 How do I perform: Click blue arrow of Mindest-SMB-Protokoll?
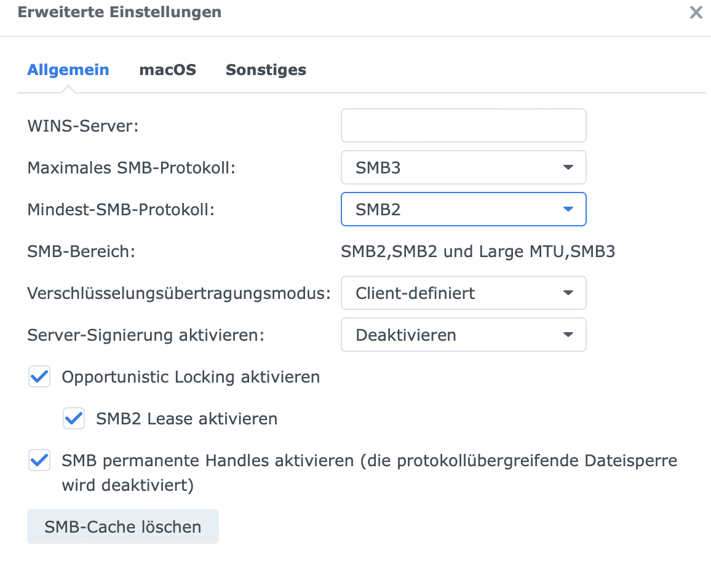(x=568, y=209)
